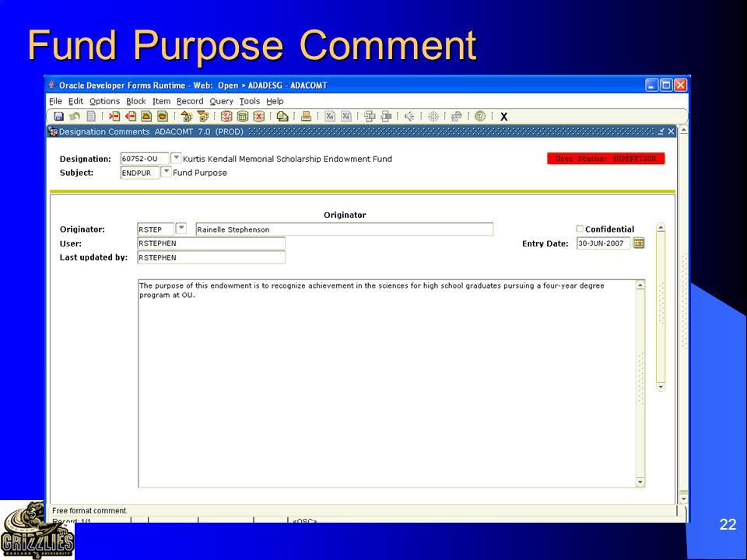747x560 pixels.
Task: Click the Execute Query toolbar icon
Action: [243, 116]
